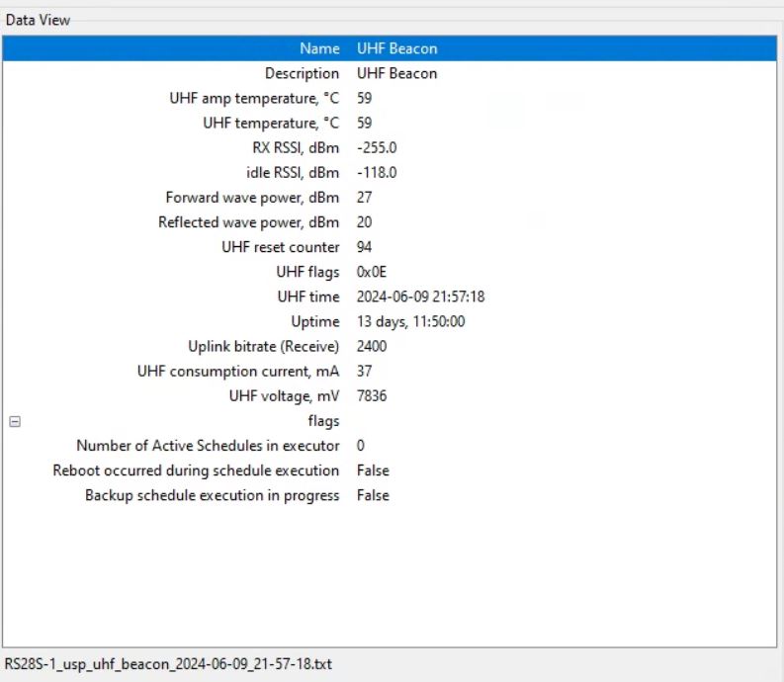Collapse the flags group expander
The width and height of the screenshot is (784, 682).
[15, 421]
